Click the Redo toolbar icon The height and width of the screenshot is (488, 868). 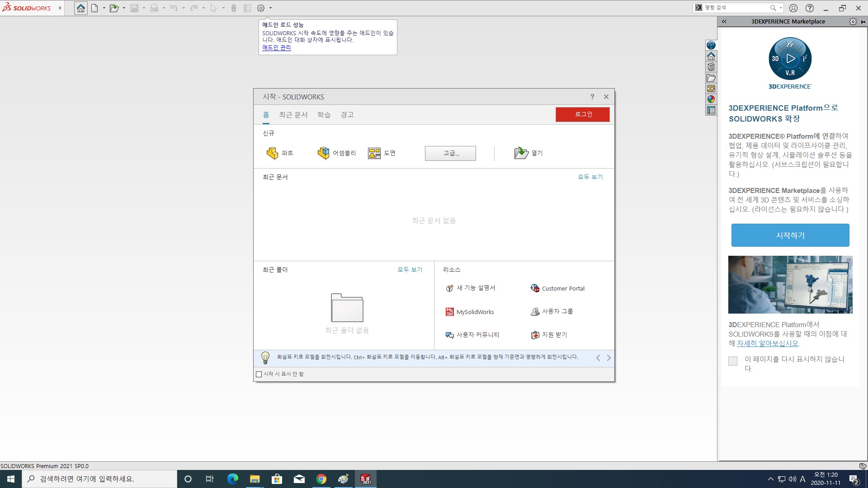[194, 8]
